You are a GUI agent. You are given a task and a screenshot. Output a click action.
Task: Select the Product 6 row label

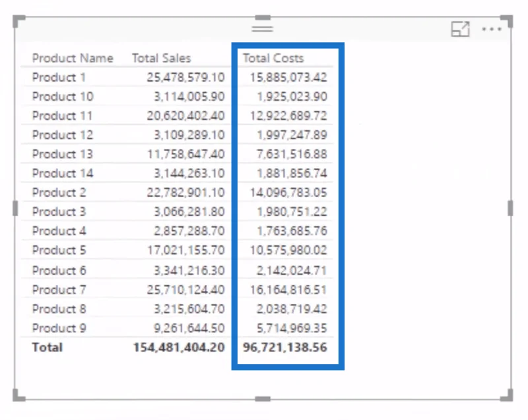pyautogui.click(x=59, y=270)
